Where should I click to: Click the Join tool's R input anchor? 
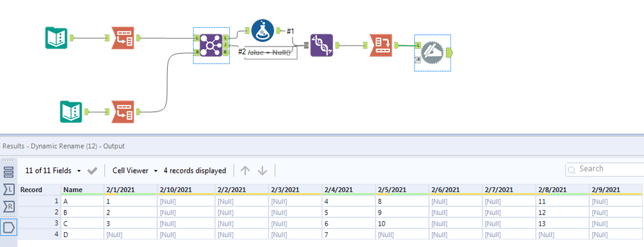point(197,52)
